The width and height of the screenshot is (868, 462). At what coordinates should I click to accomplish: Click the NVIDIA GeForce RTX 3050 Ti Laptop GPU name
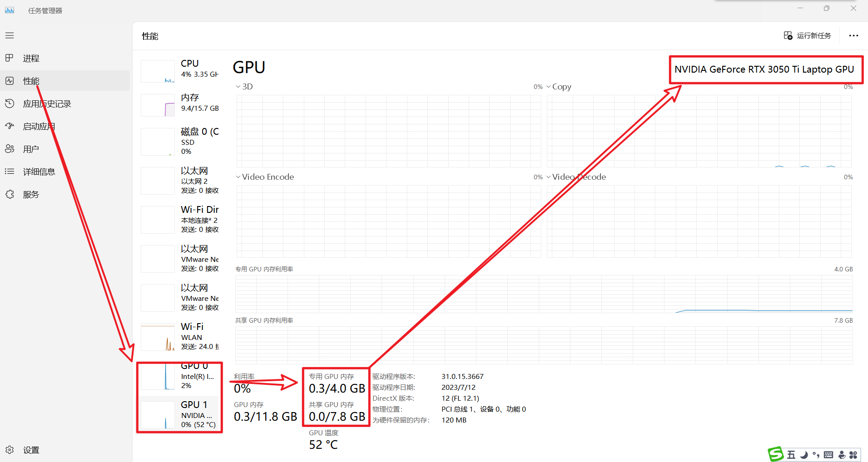coord(764,69)
